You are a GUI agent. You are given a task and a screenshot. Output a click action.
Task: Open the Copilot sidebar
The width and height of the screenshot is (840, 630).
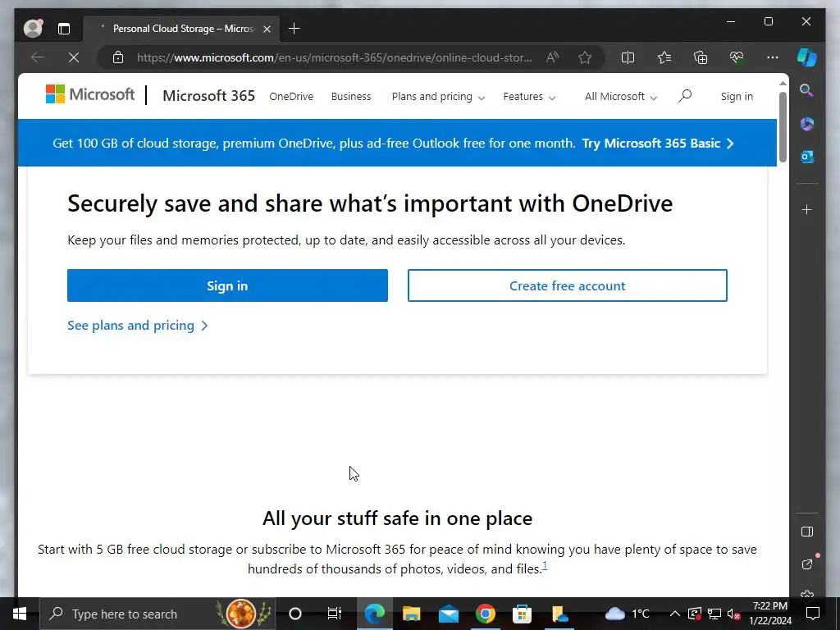[x=807, y=57]
